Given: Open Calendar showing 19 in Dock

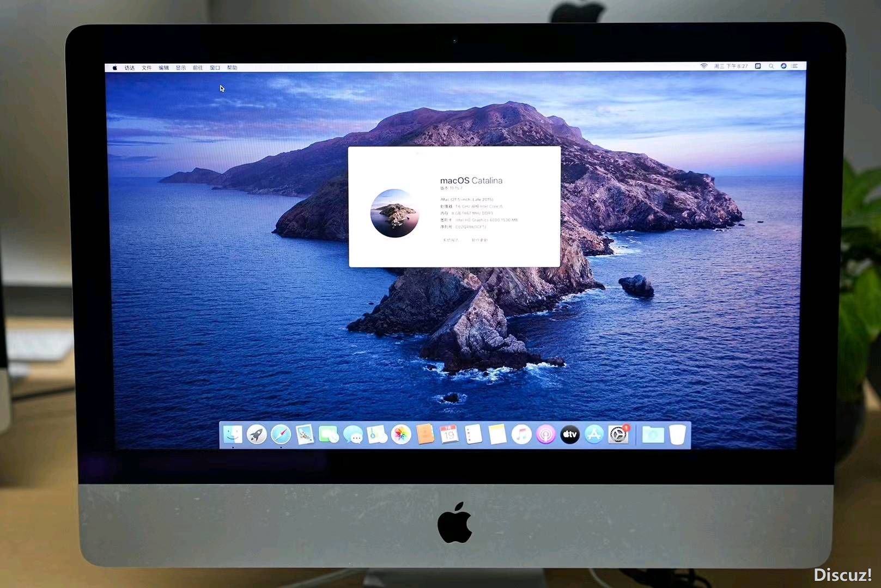Looking at the screenshot, I should [x=449, y=434].
